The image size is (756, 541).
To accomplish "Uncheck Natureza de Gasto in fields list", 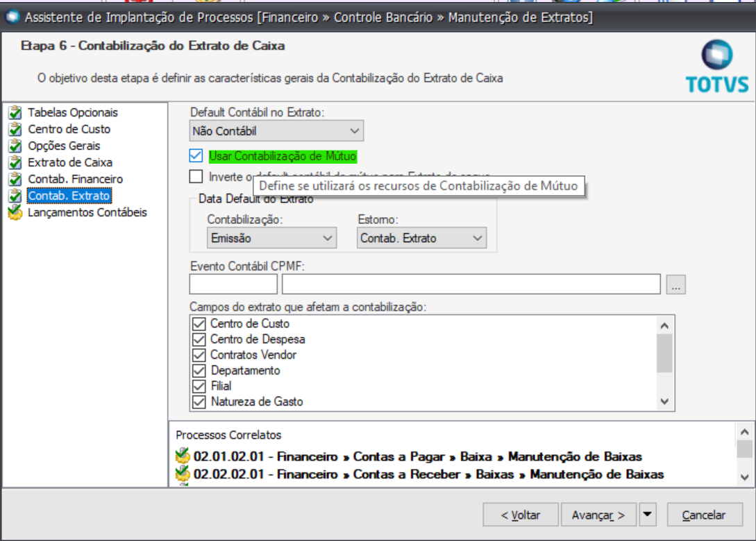I will pos(199,402).
